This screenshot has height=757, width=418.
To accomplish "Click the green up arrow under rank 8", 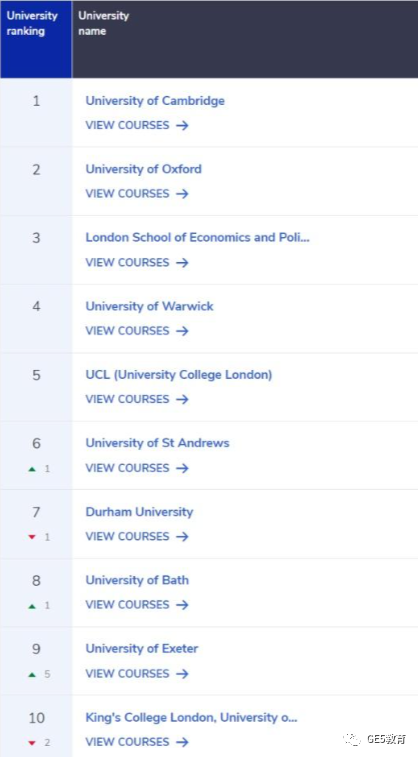I will [32, 606].
